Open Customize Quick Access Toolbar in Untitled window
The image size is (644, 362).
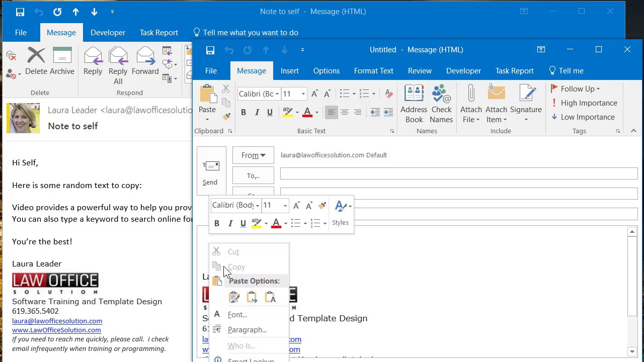point(302,50)
